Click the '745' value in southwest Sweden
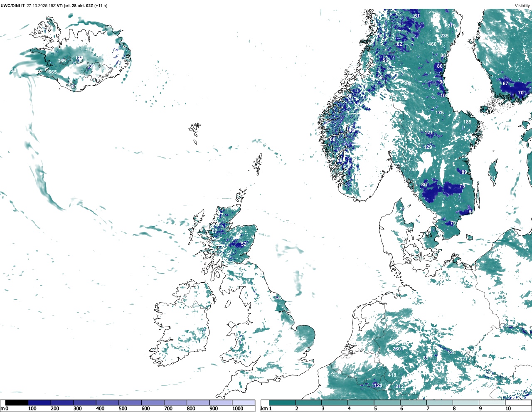Image resolution: width=532 pixels, height=412 pixels. [x=413, y=170]
